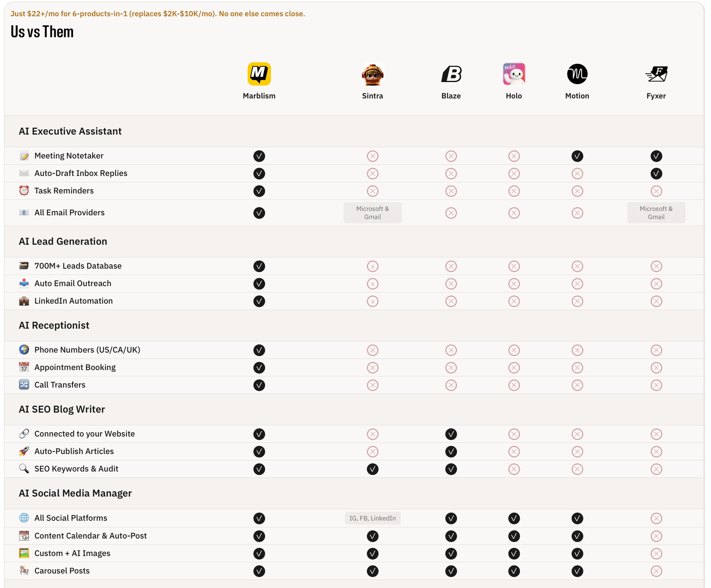Click the pink Holo app icon

coord(514,74)
